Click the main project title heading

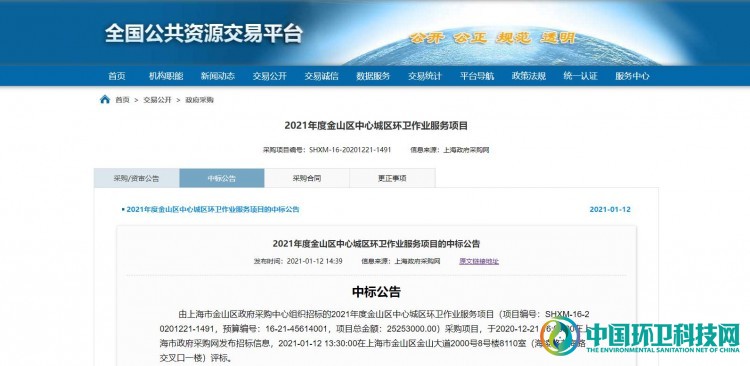[376, 126]
